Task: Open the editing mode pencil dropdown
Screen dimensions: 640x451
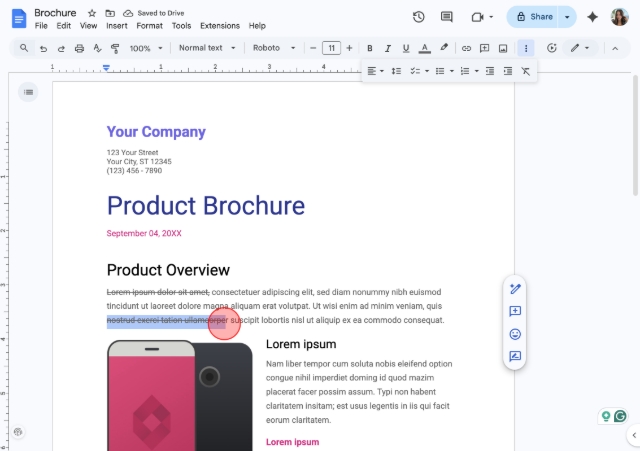Action: (x=580, y=48)
